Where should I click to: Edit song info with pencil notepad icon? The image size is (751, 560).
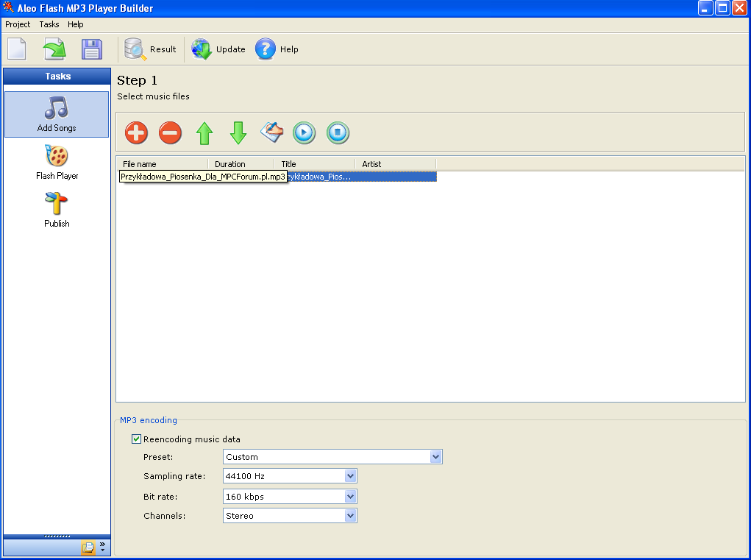(271, 132)
